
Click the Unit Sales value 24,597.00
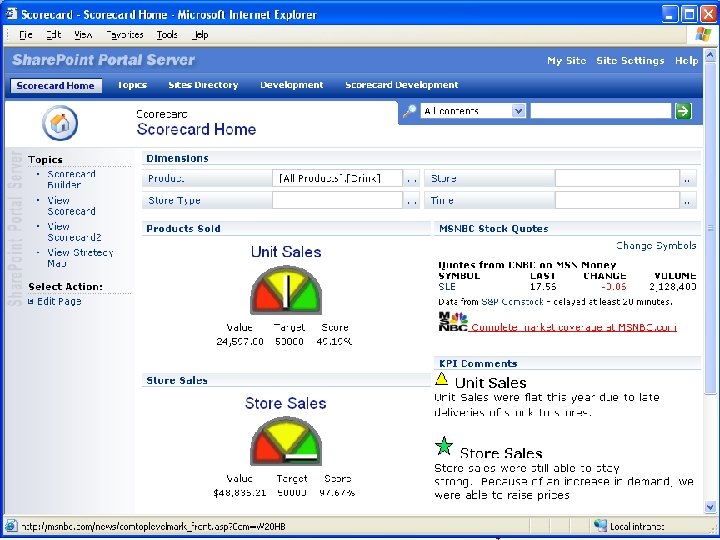[x=240, y=342]
